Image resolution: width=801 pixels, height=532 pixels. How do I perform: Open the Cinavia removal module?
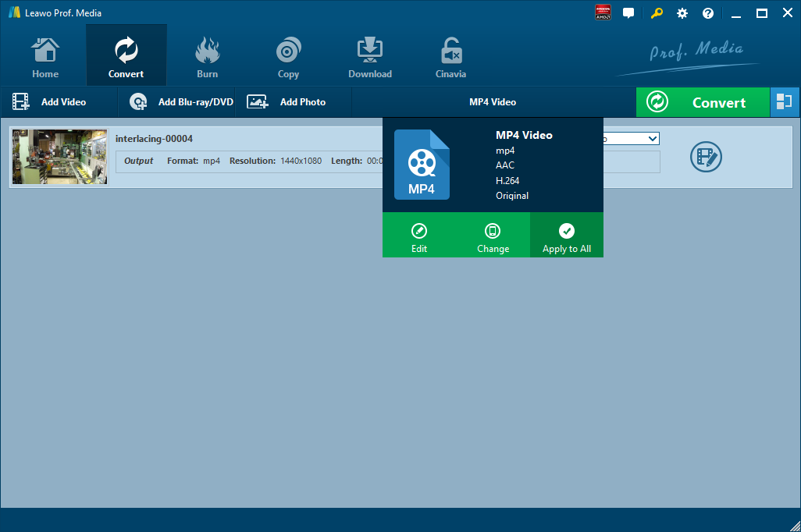[450, 59]
